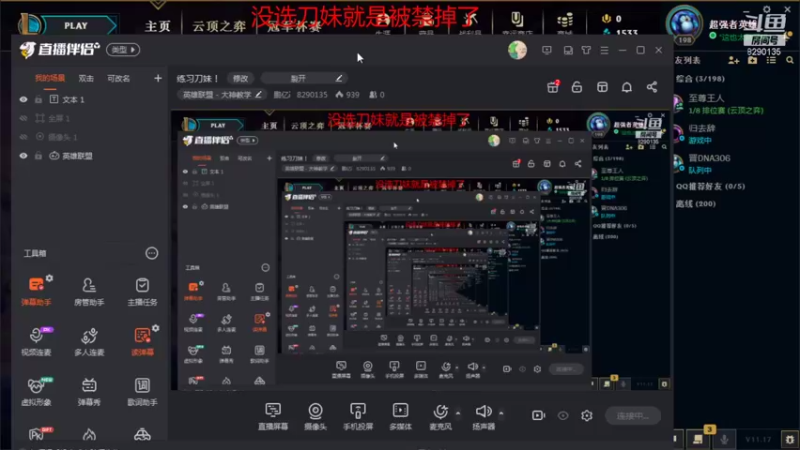Expand the toolbox more options button
The height and width of the screenshot is (450, 800).
pos(152,253)
